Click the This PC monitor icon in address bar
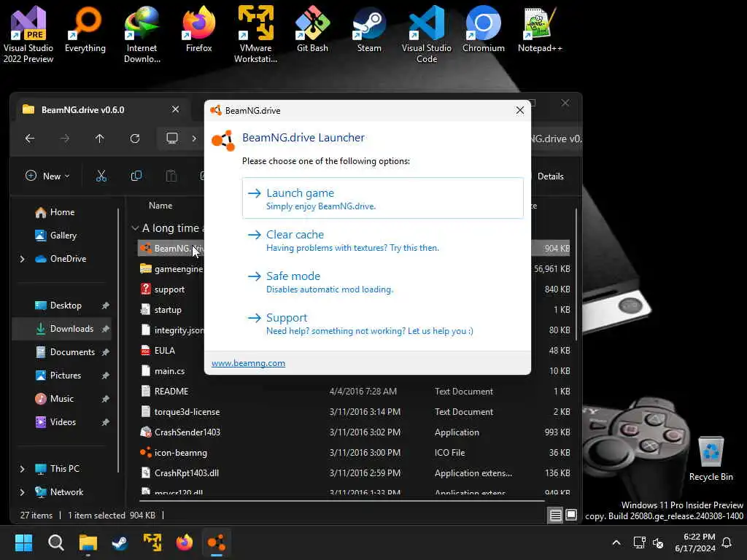The width and height of the screenshot is (747, 560). 172,139
